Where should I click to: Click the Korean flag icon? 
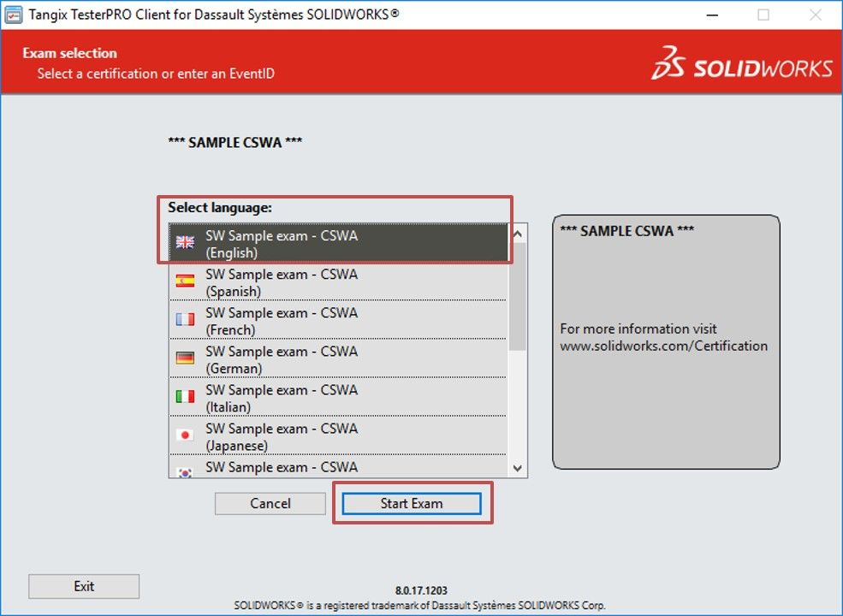tap(185, 470)
